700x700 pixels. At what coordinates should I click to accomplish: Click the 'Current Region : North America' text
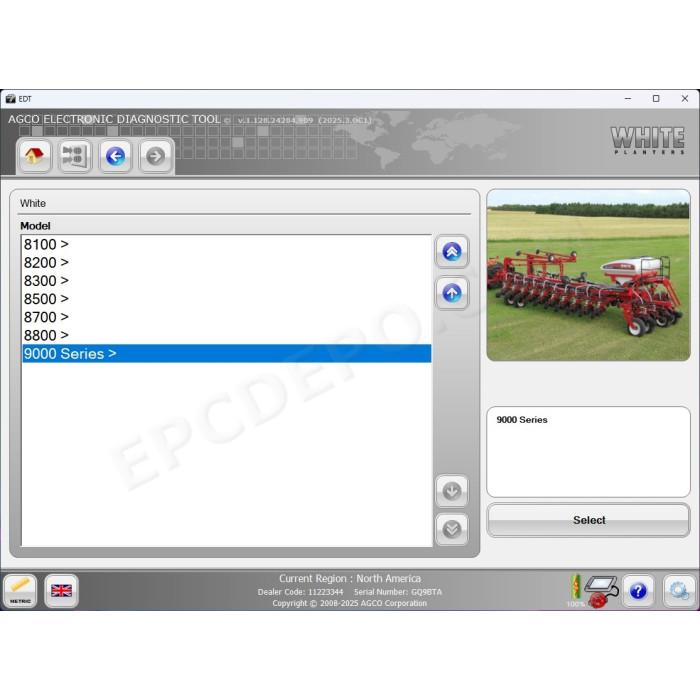pyautogui.click(x=350, y=579)
